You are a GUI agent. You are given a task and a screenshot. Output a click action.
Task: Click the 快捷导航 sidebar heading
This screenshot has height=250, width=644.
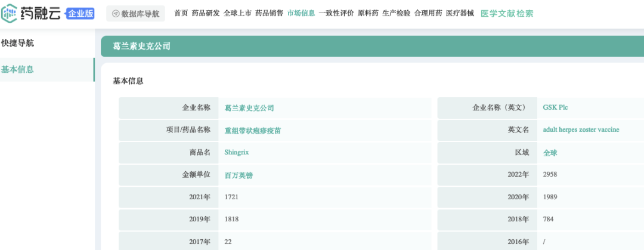pos(18,43)
